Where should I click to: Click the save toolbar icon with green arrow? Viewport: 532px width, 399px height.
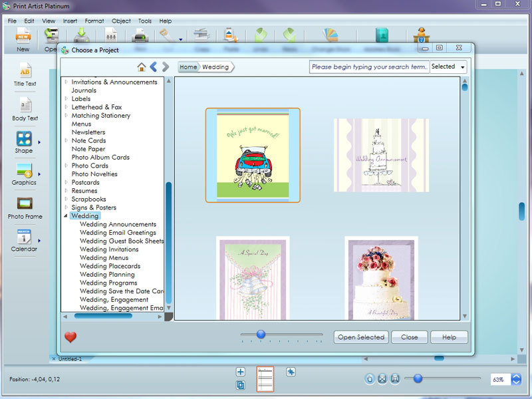pyautogui.click(x=81, y=35)
